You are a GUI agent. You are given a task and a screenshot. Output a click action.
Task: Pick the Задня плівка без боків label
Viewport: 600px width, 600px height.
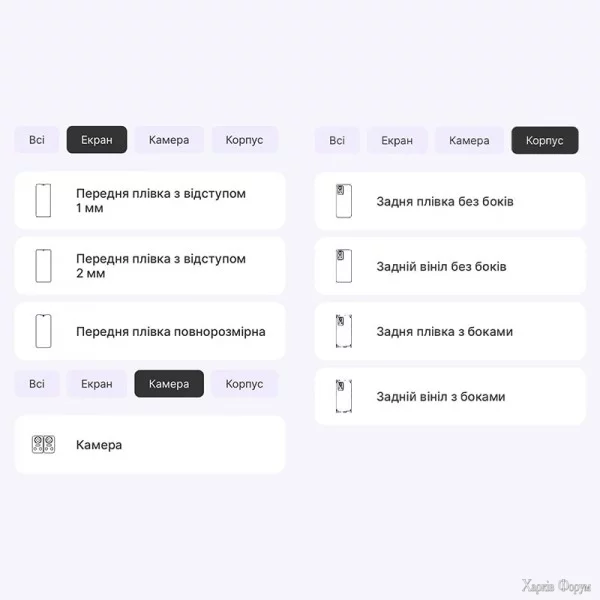[445, 201]
